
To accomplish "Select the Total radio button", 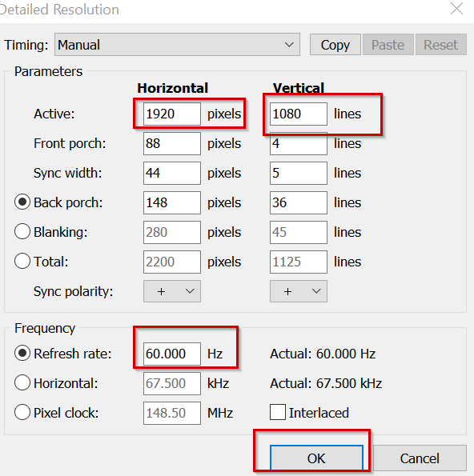I will [x=22, y=261].
